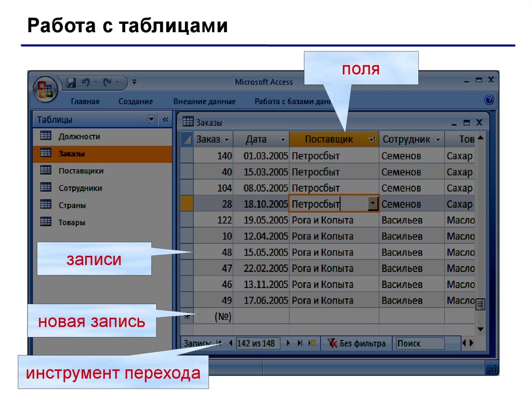532x398 pixels.
Task: Click the Поиск search box
Action: 420,344
